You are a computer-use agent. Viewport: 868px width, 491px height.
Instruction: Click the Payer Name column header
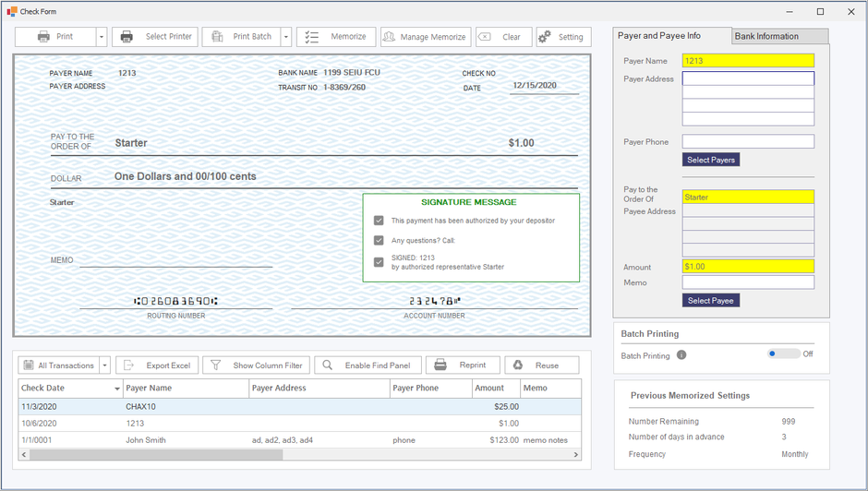(186, 389)
